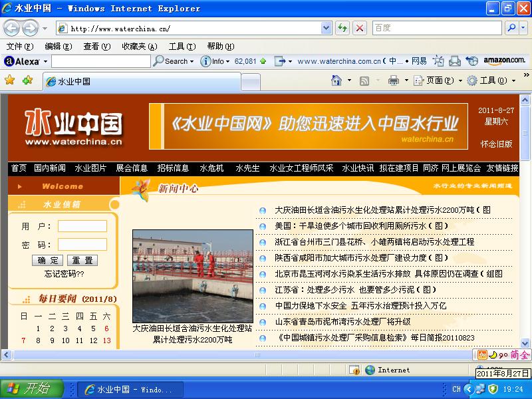The width and height of the screenshot is (532, 399).
Task: Click the 重置 reset button
Action: tap(82, 260)
